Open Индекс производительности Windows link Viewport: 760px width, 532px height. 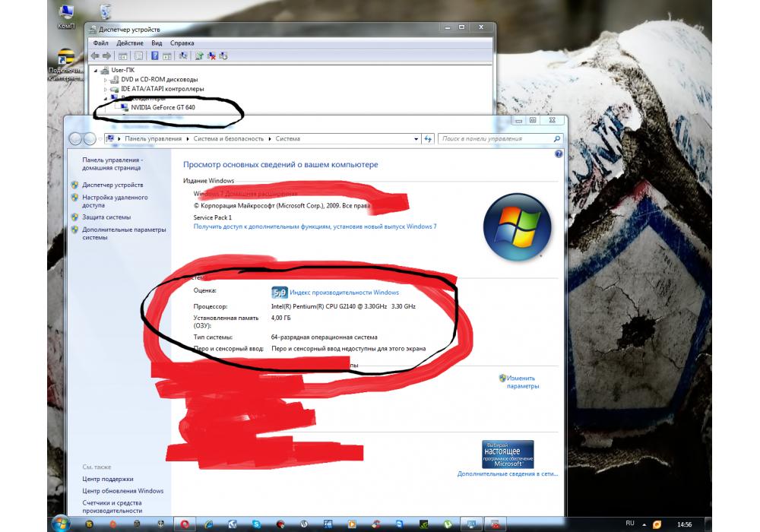[x=344, y=293]
